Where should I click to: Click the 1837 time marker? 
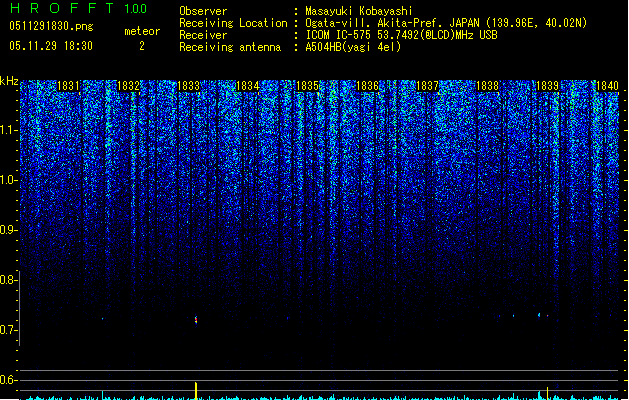pos(428,86)
